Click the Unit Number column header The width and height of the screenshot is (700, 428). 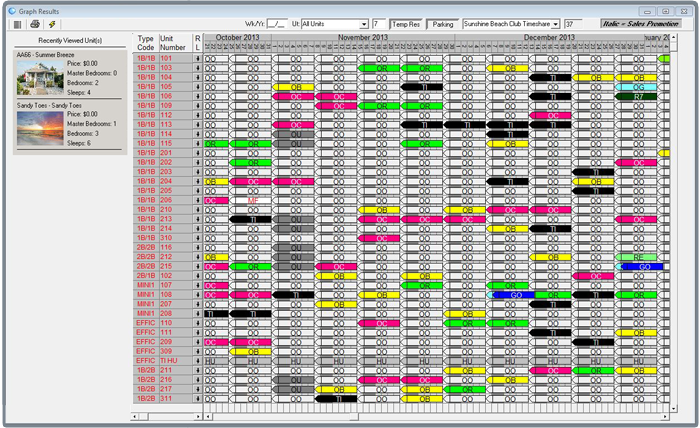(x=174, y=42)
